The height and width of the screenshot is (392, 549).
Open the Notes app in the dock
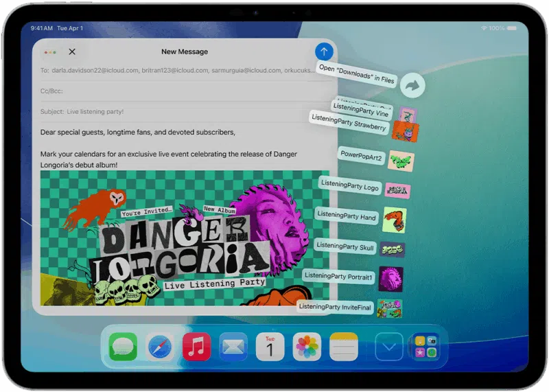tap(344, 347)
